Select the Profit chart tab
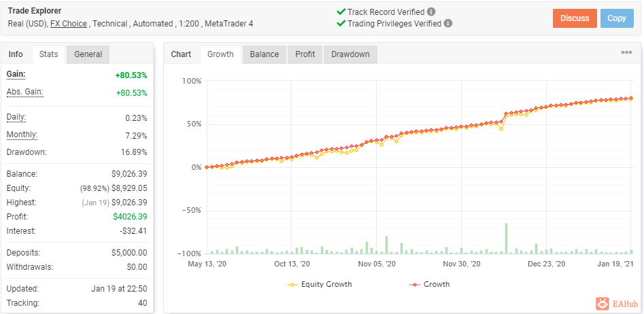Image resolution: width=644 pixels, height=314 pixels. click(305, 54)
